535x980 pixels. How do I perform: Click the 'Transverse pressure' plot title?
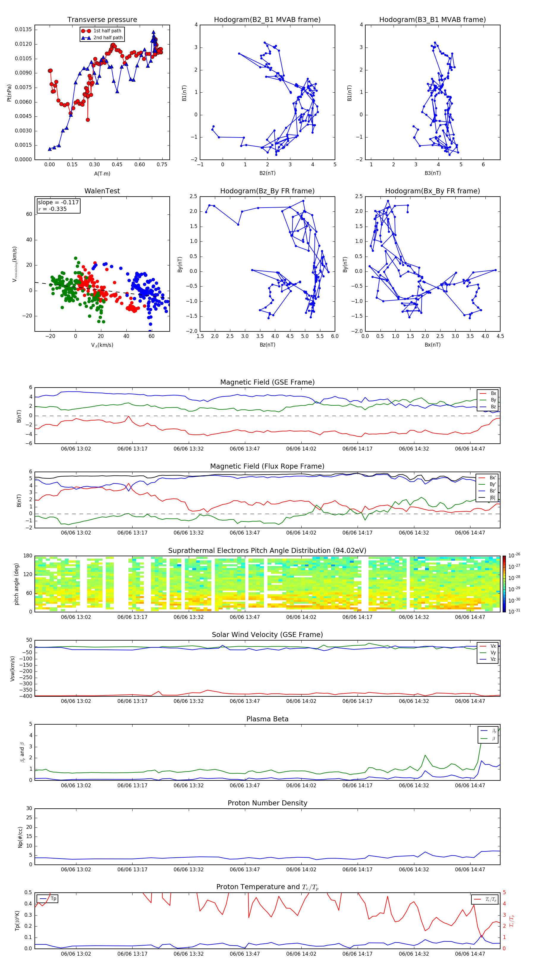pos(102,20)
